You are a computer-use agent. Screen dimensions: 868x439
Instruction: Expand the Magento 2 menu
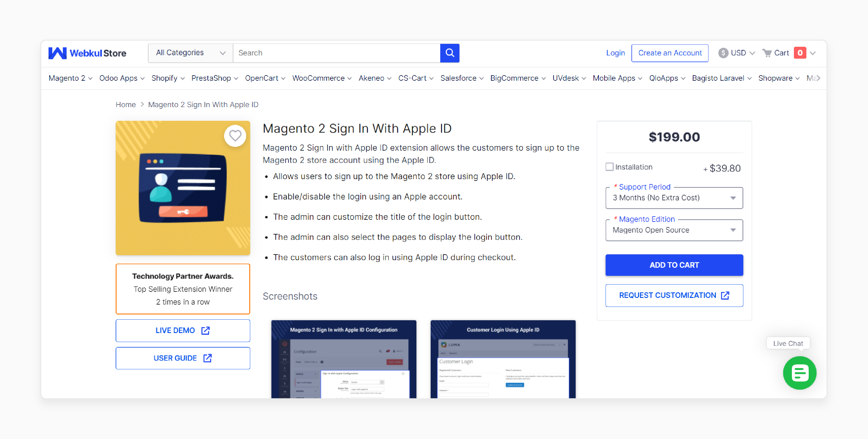70,78
